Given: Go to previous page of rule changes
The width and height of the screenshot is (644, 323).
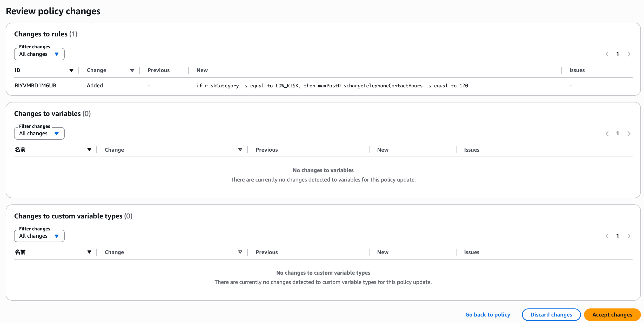Looking at the screenshot, I should [x=607, y=54].
